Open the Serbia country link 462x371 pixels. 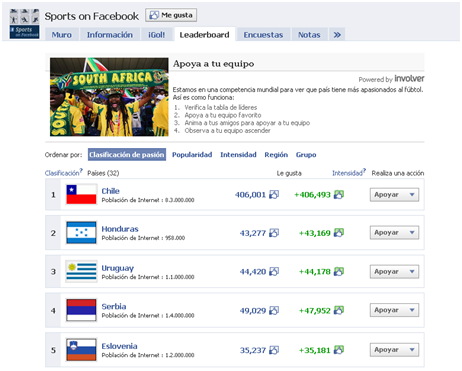pos(114,306)
